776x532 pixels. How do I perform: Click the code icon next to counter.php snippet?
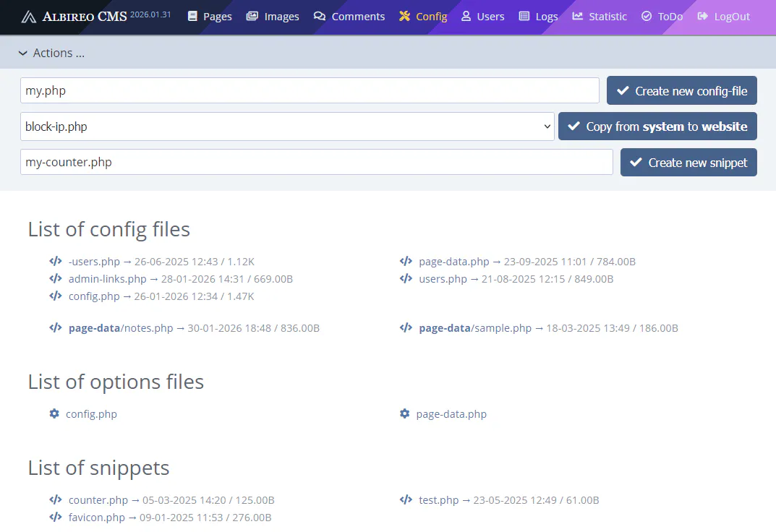pyautogui.click(x=56, y=499)
